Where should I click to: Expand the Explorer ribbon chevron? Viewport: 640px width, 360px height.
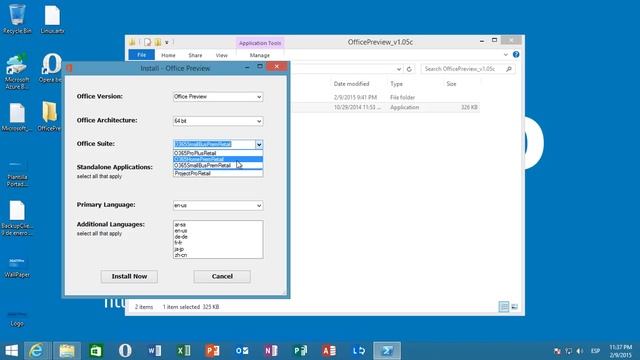(x=506, y=54)
